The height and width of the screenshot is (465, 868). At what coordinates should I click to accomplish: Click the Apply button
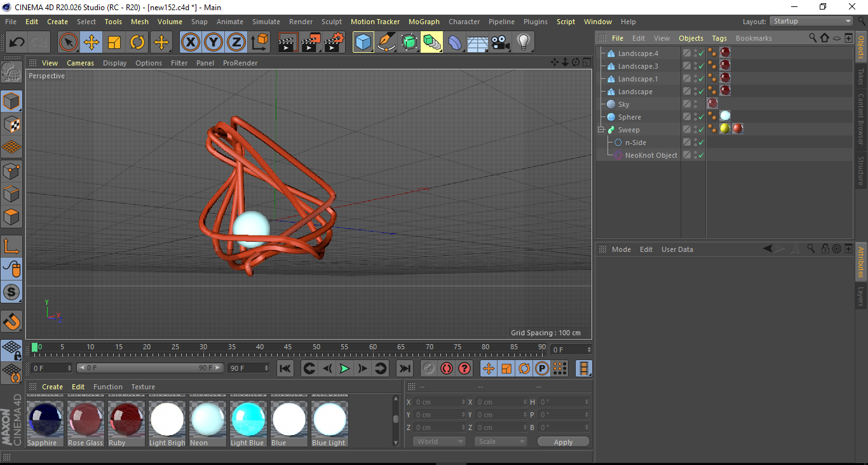563,441
